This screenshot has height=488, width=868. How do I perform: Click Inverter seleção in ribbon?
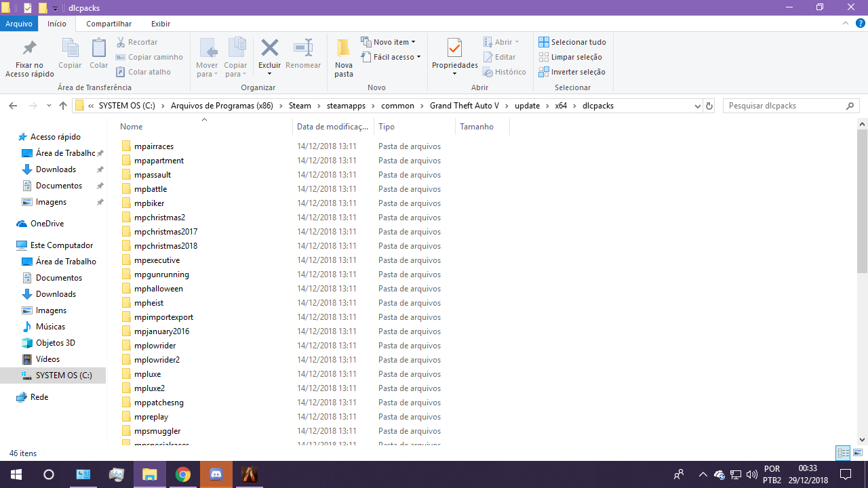(572, 72)
